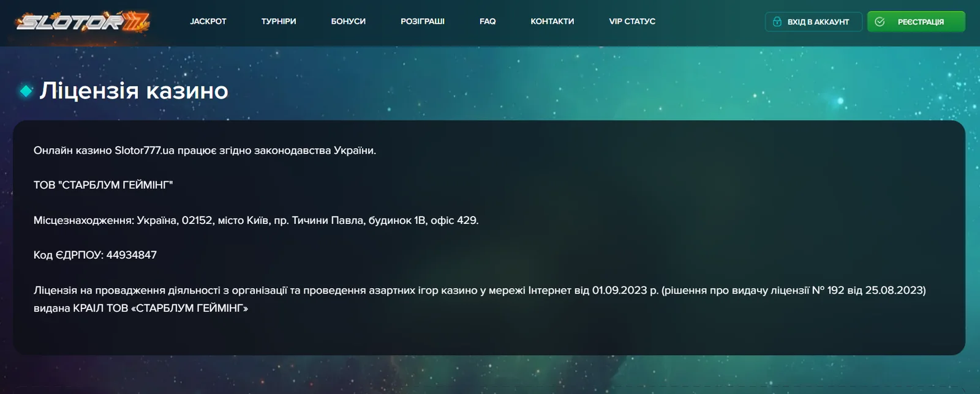Image resolution: width=980 pixels, height=394 pixels.
Task: Navigate to КОНТАКТИ
Action: click(x=552, y=21)
